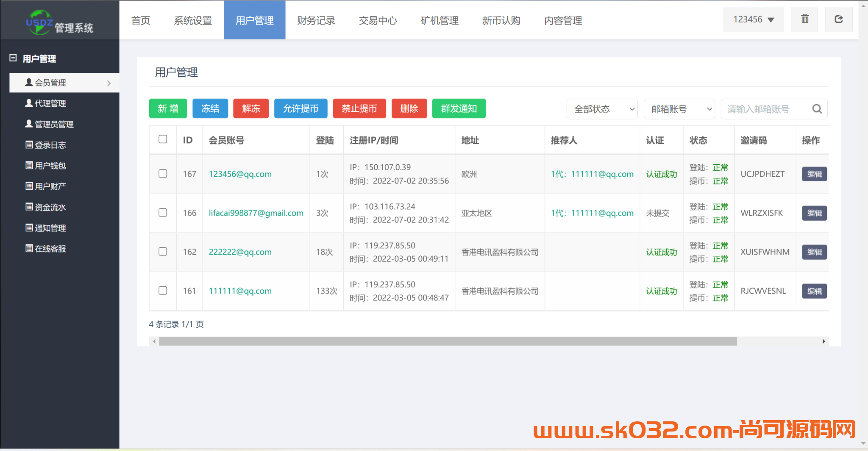Click the list icon beside 在线客服
The image size is (868, 451).
click(29, 248)
